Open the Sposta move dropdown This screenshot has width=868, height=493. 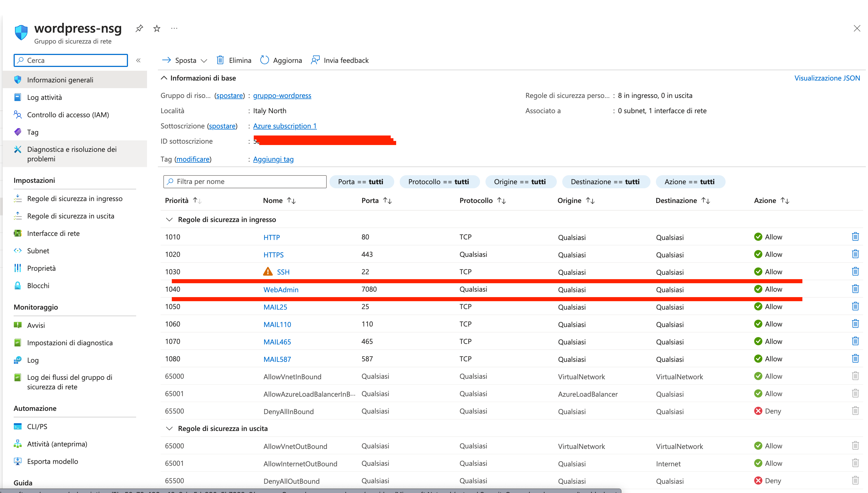click(x=185, y=60)
